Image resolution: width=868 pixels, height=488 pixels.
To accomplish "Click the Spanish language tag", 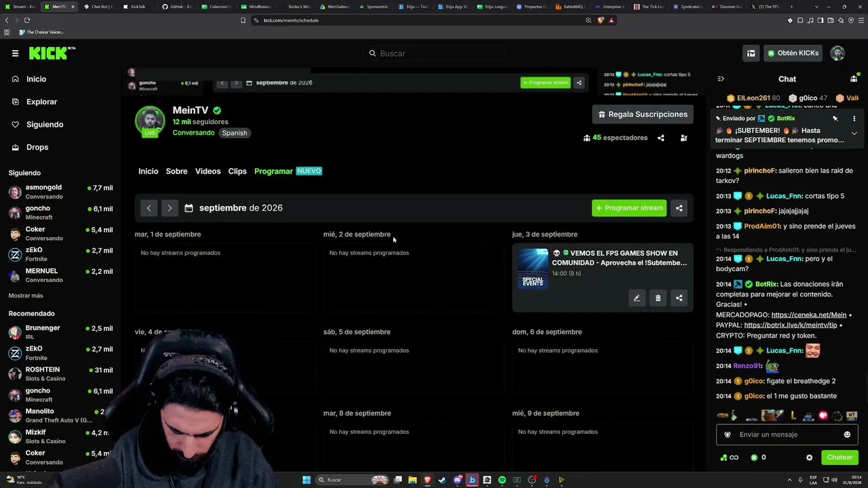I will [235, 133].
